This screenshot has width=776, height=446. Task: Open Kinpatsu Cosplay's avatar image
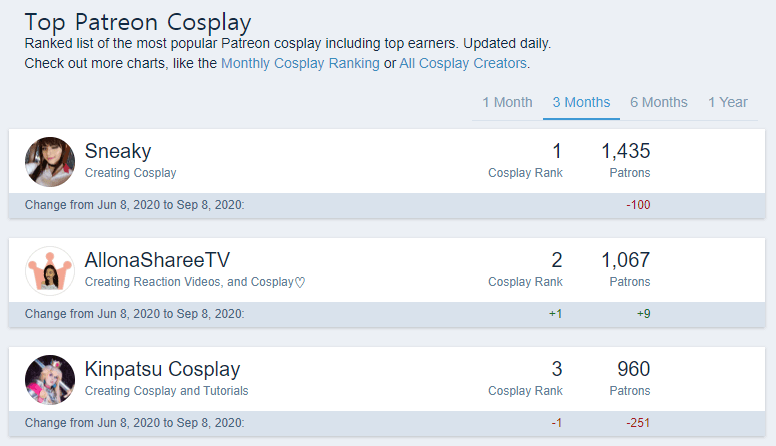[50, 380]
